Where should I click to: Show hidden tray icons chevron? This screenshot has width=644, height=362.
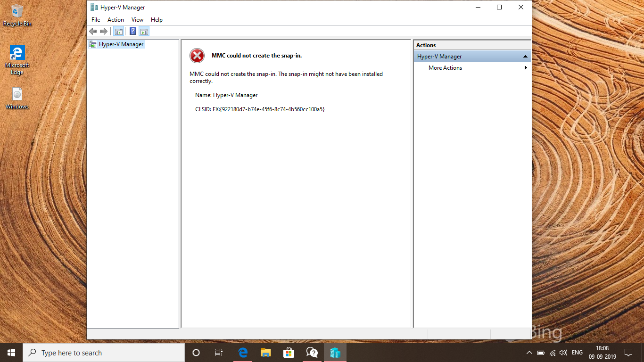pyautogui.click(x=529, y=353)
